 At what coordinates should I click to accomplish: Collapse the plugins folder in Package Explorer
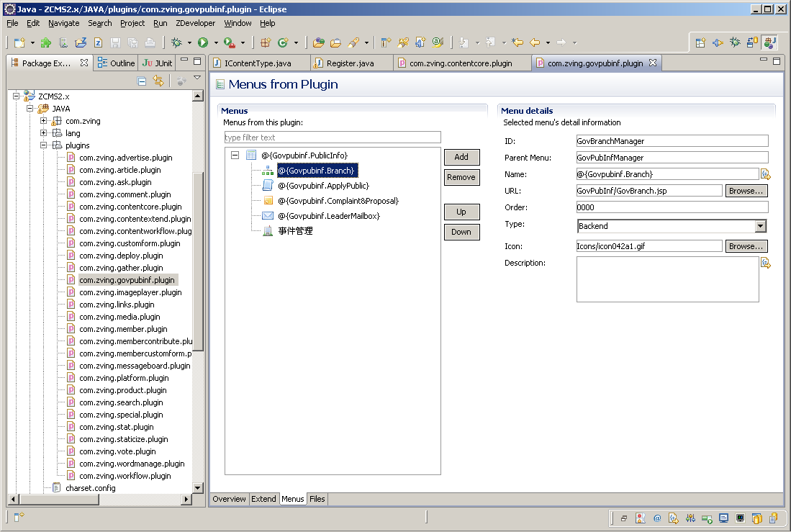44,145
